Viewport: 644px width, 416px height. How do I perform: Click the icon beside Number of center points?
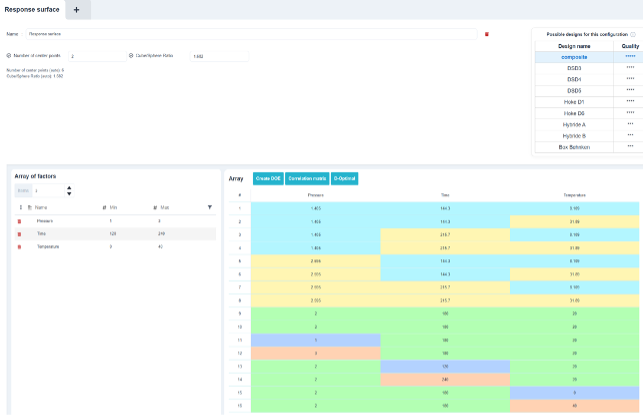point(9,55)
